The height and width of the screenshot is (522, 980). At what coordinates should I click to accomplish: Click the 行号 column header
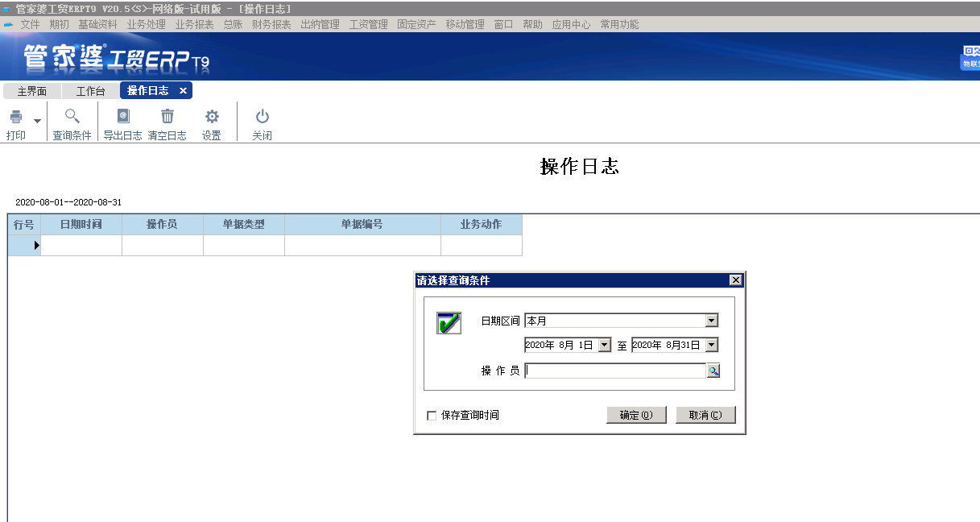point(24,225)
